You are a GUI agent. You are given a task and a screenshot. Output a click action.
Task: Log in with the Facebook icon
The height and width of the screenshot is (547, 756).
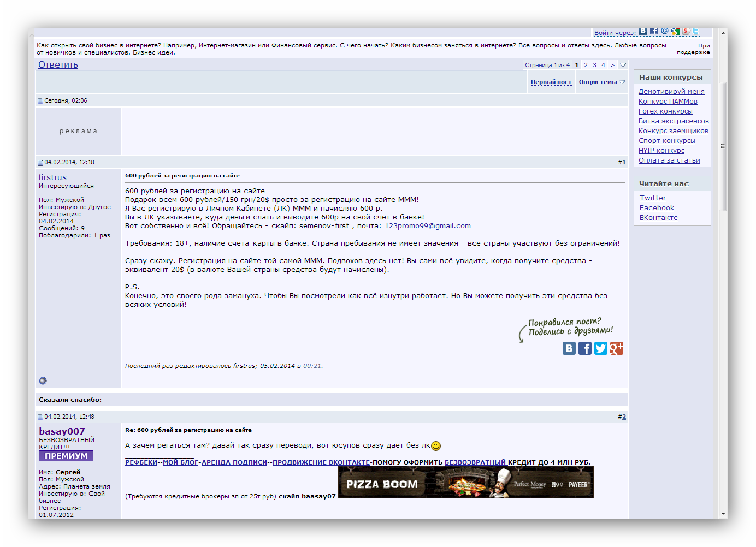pos(654,31)
